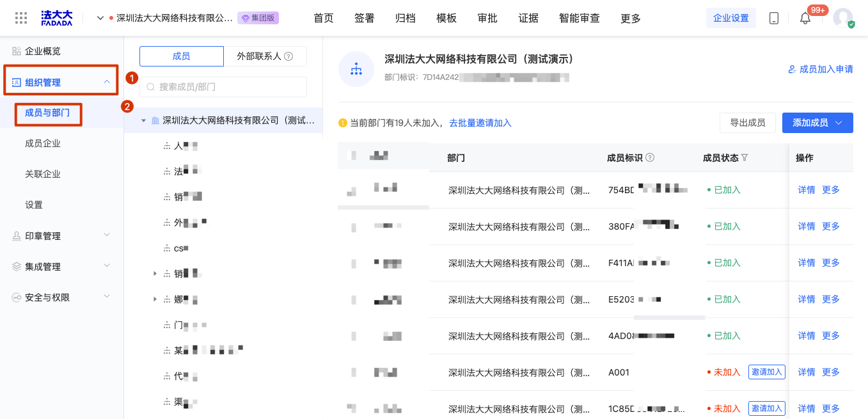This screenshot has height=419, width=868.
Task: Click the FADADA logo
Action: click(x=56, y=18)
